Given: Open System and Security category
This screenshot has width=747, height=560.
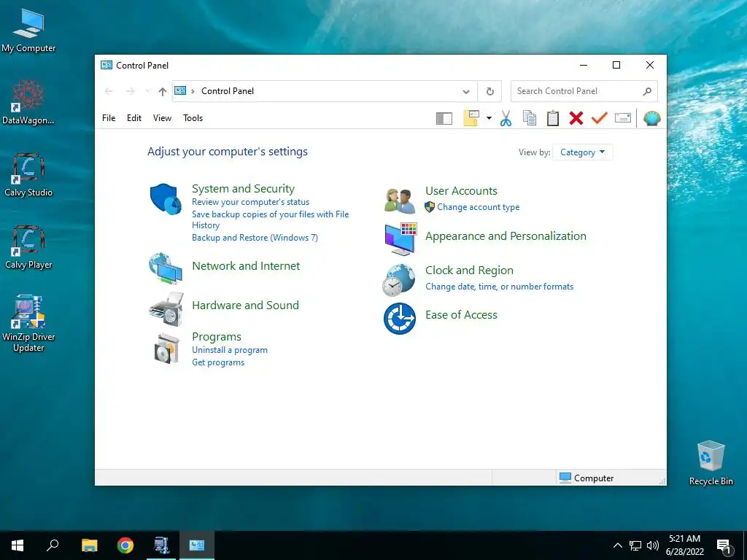Looking at the screenshot, I should click(243, 189).
